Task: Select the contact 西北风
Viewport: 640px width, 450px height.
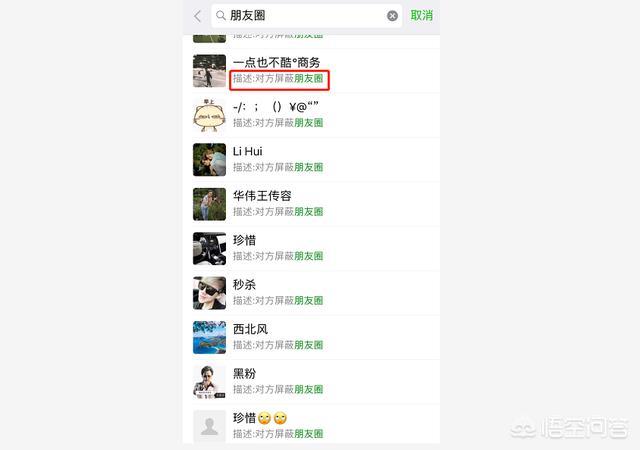Action: (250, 329)
